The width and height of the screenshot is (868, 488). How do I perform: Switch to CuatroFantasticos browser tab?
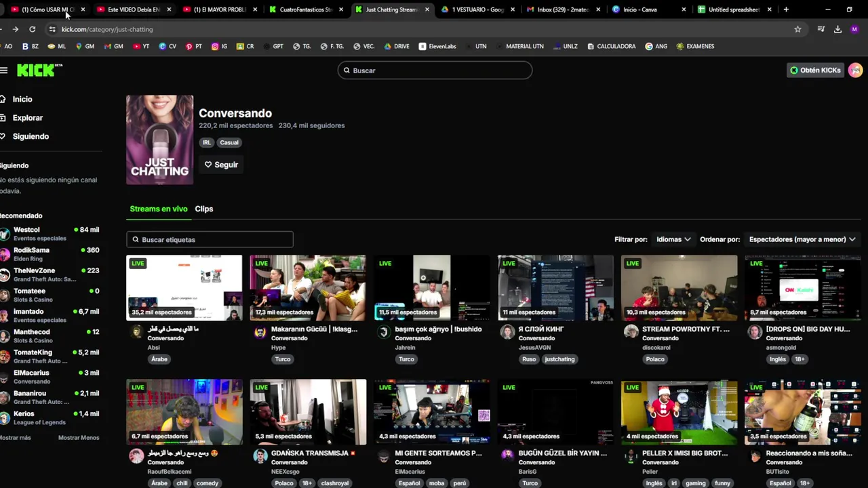(305, 9)
